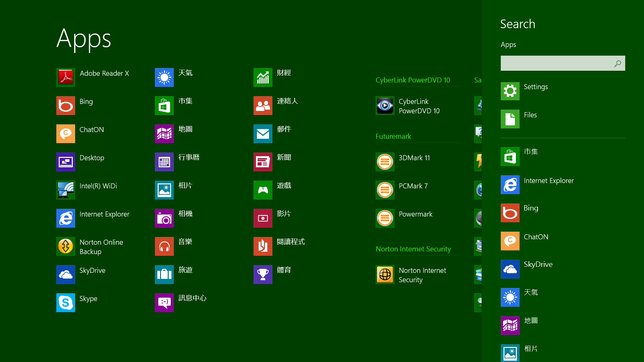
Task: Open 郵件 mail app
Action: pyautogui.click(x=263, y=134)
